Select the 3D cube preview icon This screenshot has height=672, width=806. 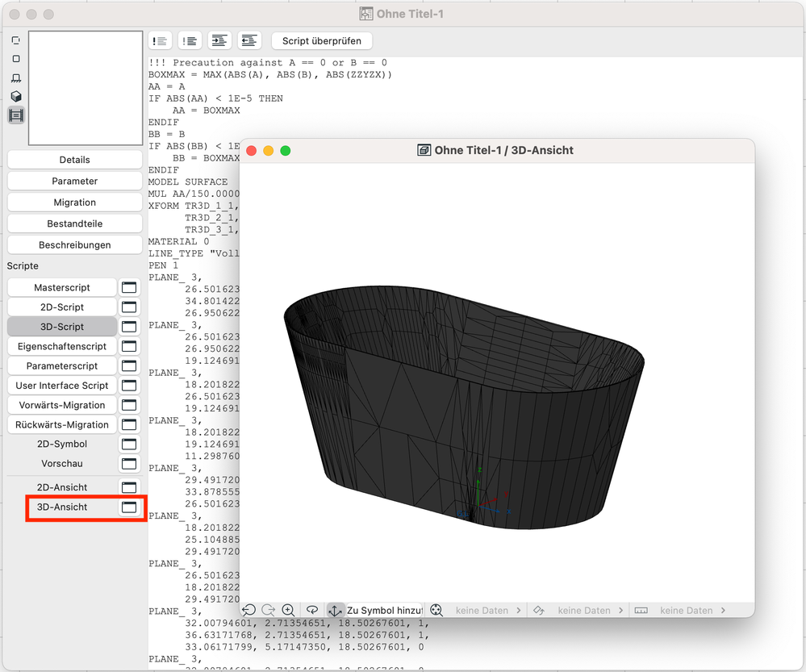pyautogui.click(x=16, y=97)
